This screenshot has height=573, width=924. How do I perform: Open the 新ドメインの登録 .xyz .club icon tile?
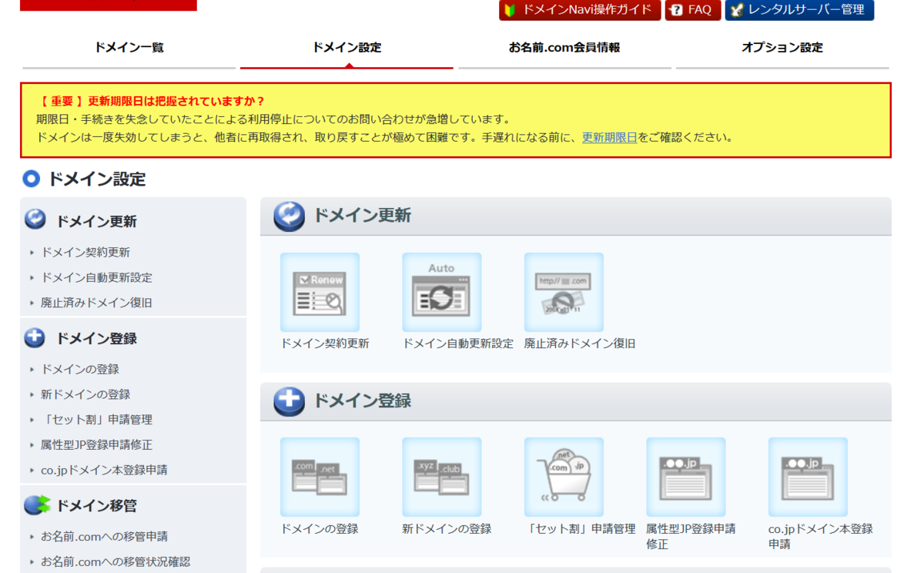coord(441,477)
